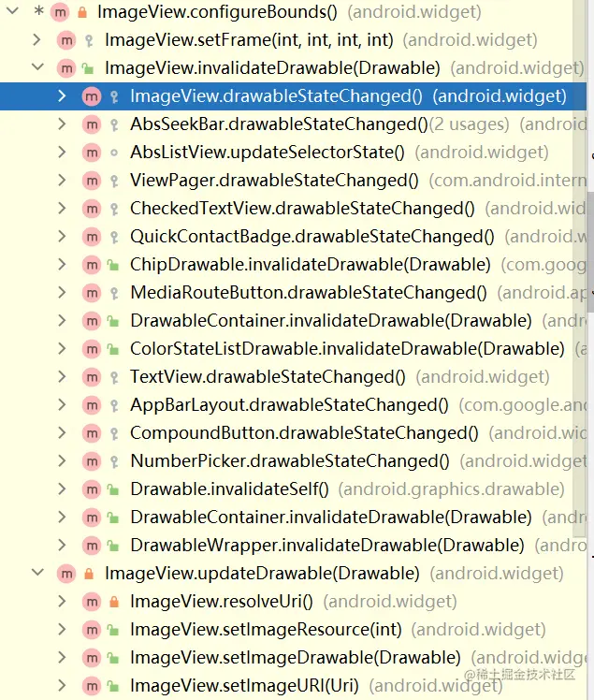The width and height of the screenshot is (594, 700).
Task: Collapse the ImageView.invalidateDrawable(Drawable) node
Action: click(x=38, y=68)
